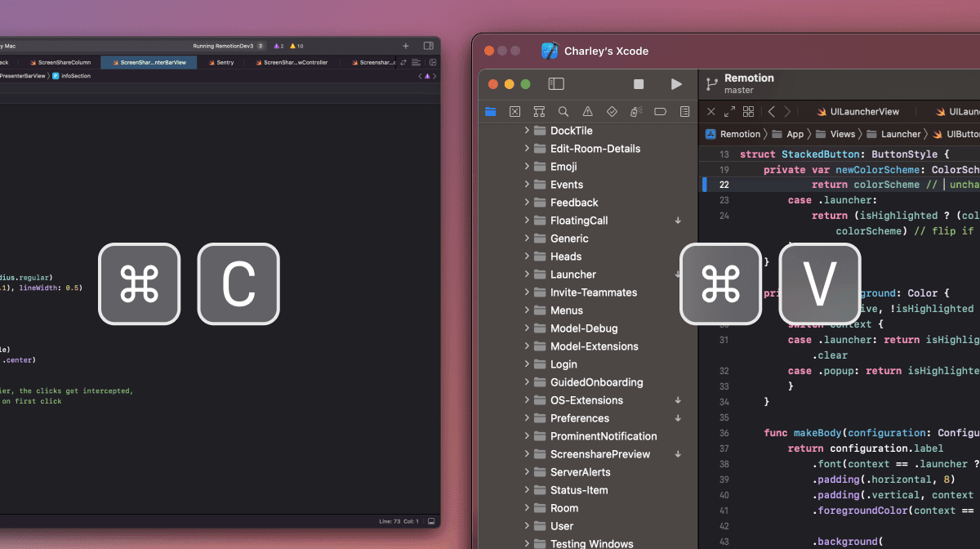Open the related items grid icon
Viewport: 980px width, 549px height.
tap(748, 112)
